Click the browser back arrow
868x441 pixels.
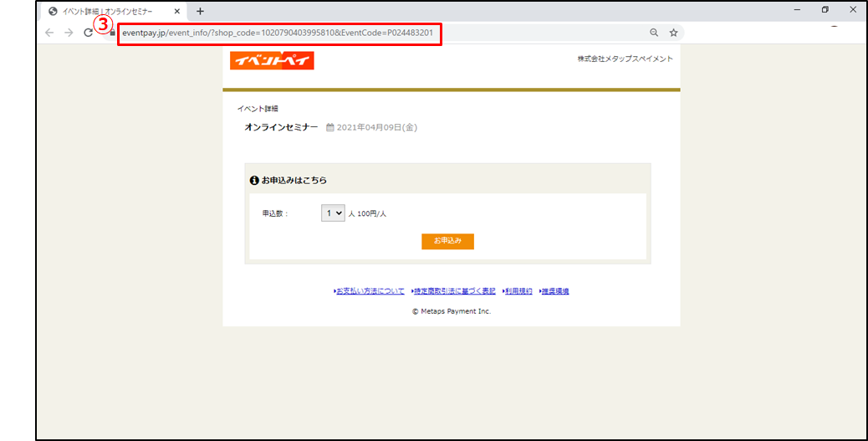(49, 33)
